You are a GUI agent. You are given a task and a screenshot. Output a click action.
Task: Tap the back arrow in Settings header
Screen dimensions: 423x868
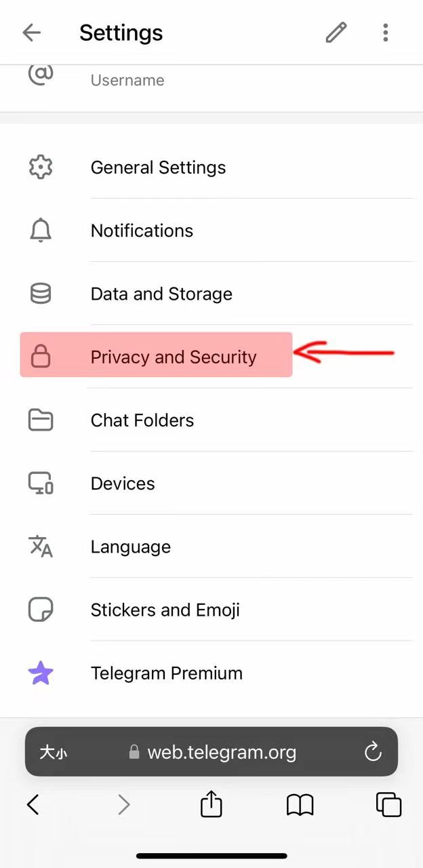click(x=32, y=33)
